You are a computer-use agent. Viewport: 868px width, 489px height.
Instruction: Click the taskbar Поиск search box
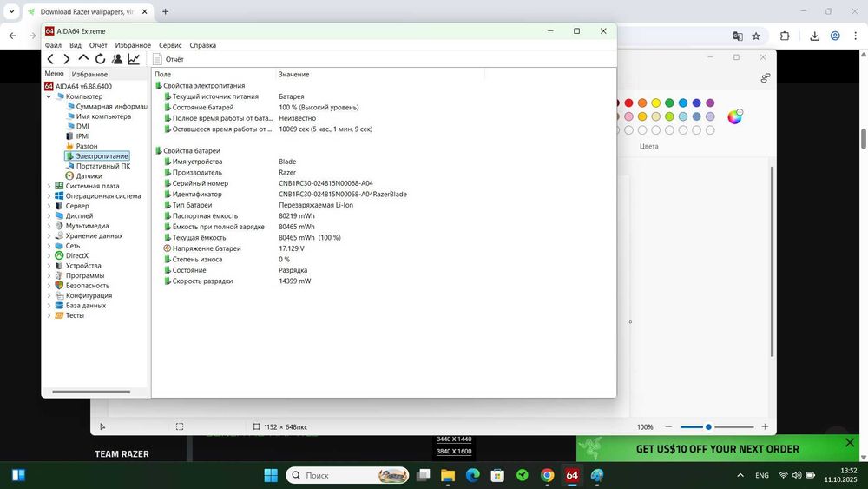348,475
